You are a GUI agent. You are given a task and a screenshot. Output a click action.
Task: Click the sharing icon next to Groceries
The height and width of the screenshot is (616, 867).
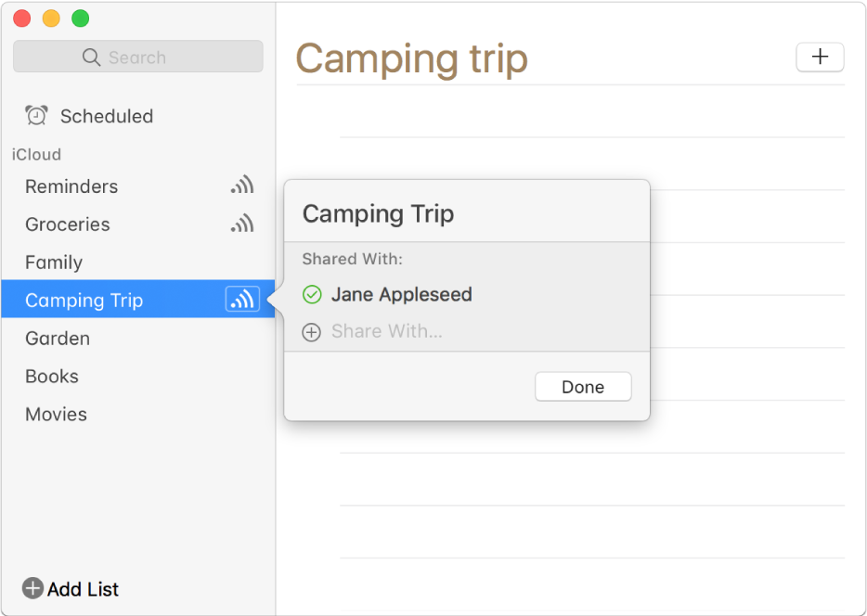tap(242, 224)
